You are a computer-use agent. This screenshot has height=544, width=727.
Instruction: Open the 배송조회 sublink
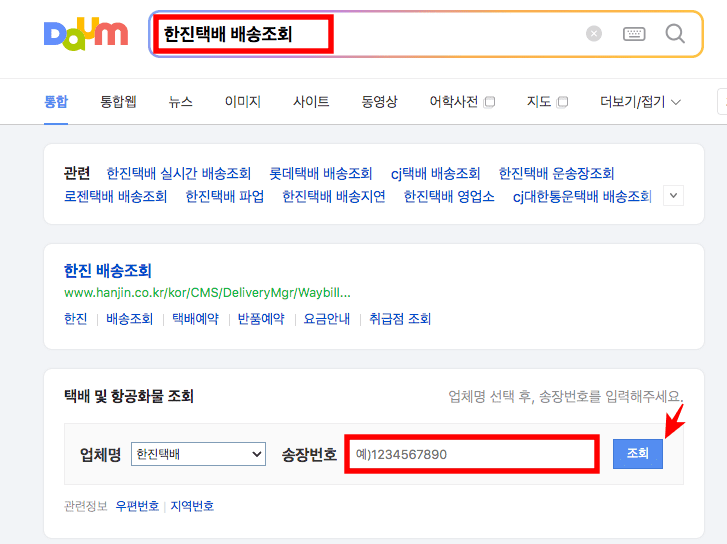click(x=130, y=319)
